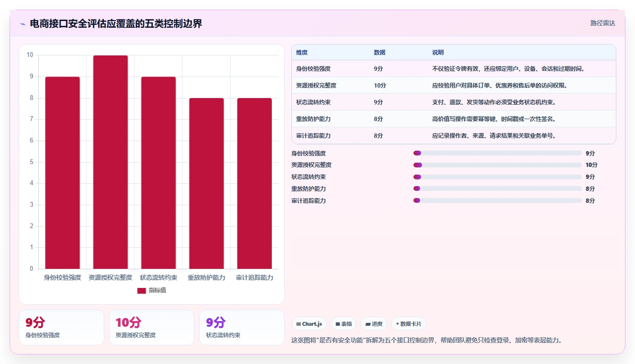635x364 pixels.
Task: Click the 身份校验强度 bar in chart
Action: coord(62,173)
